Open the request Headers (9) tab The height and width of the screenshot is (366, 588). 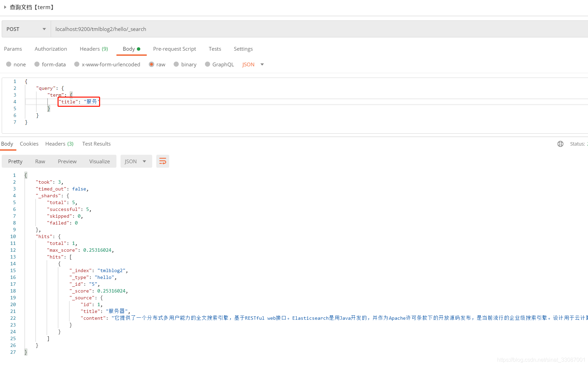tap(94, 49)
